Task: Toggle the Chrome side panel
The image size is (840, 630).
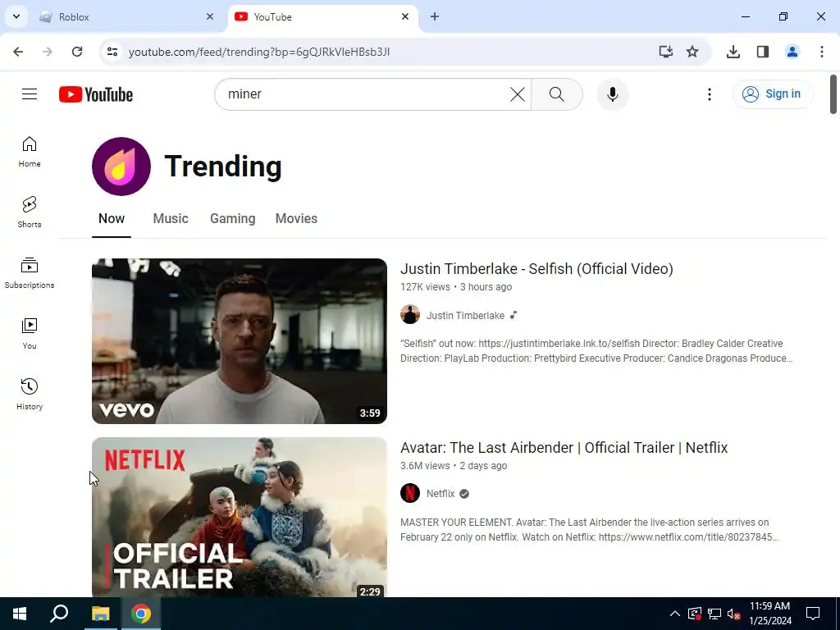Action: point(763,52)
